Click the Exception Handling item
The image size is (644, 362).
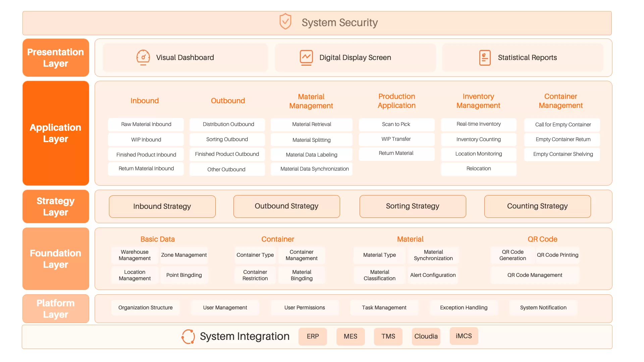coord(464,308)
